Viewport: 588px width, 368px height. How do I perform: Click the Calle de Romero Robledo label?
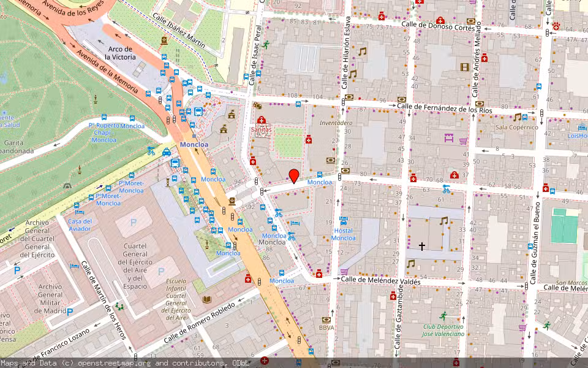pyautogui.click(x=200, y=323)
